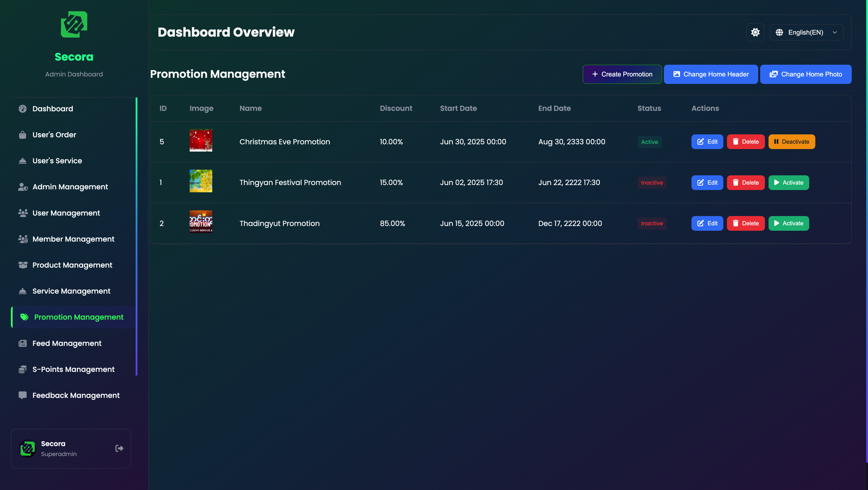Viewport: 868px width, 490px height.
Task: Click the Feed Management newspaper icon
Action: [23, 343]
